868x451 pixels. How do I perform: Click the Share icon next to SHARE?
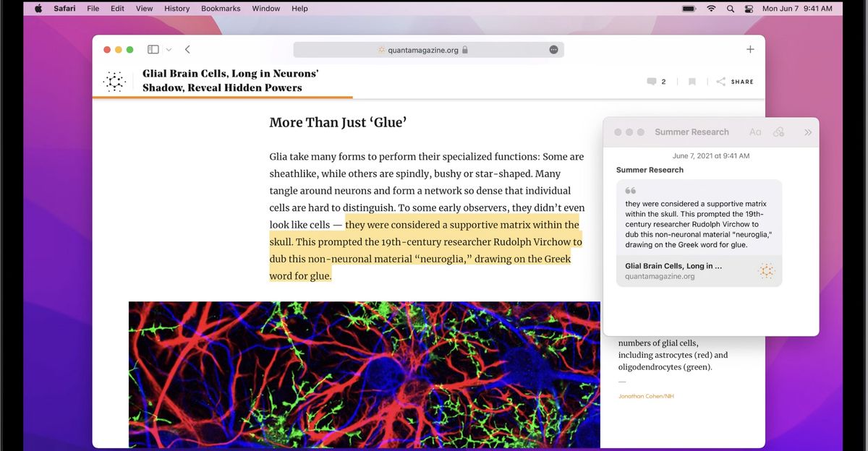pyautogui.click(x=720, y=81)
